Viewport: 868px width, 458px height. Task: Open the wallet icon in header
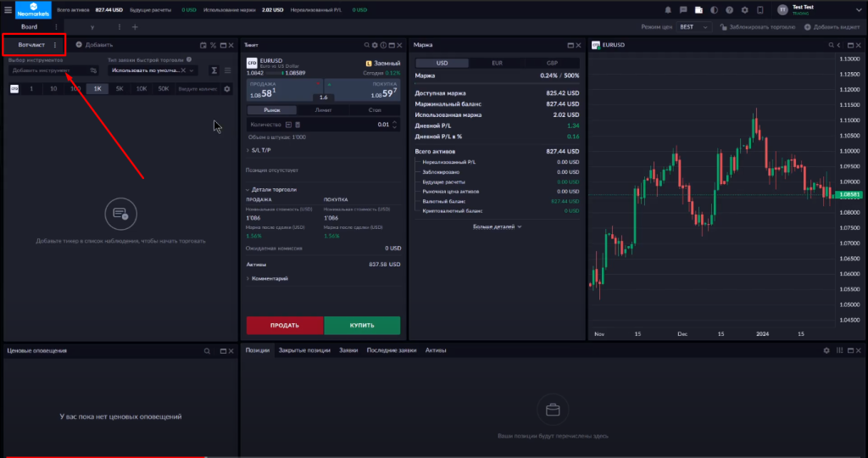[x=698, y=10]
